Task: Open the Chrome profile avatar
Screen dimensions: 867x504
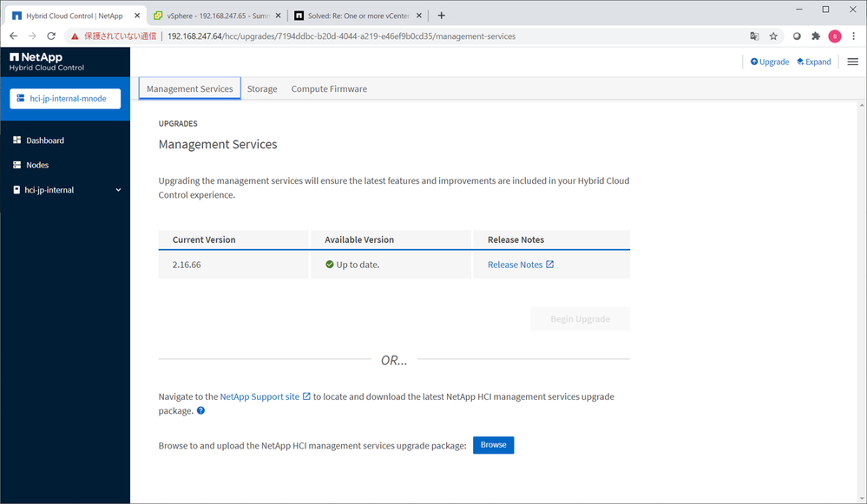Action: 835,36
